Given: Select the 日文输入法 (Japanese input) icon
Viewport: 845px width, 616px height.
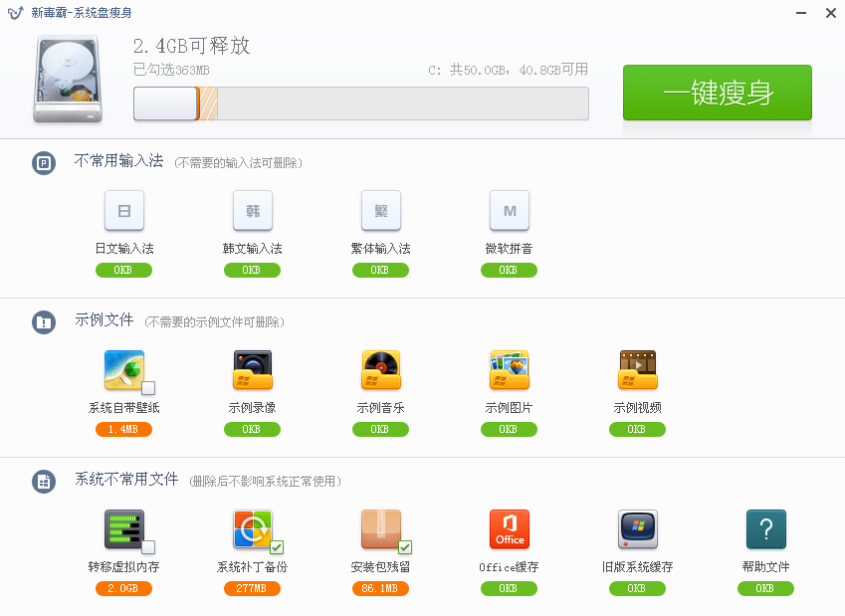Looking at the screenshot, I should 123,210.
